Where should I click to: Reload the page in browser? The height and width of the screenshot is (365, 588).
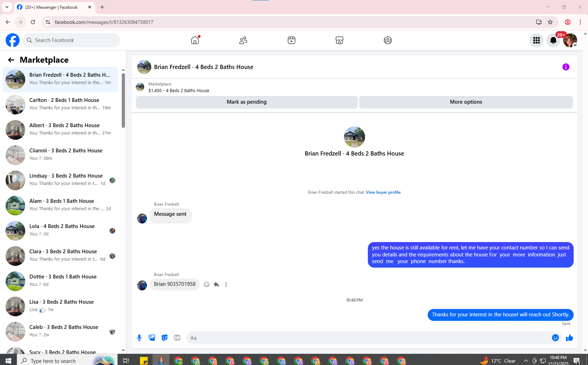click(x=33, y=22)
